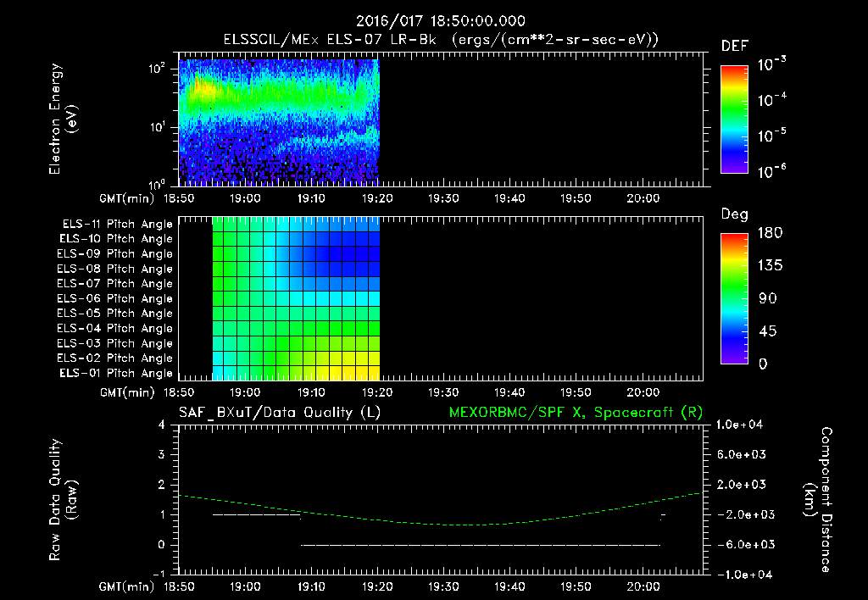The image size is (868, 600).
Task: Select the ELS-02 Pitch Angle row label
Action: click(x=115, y=358)
